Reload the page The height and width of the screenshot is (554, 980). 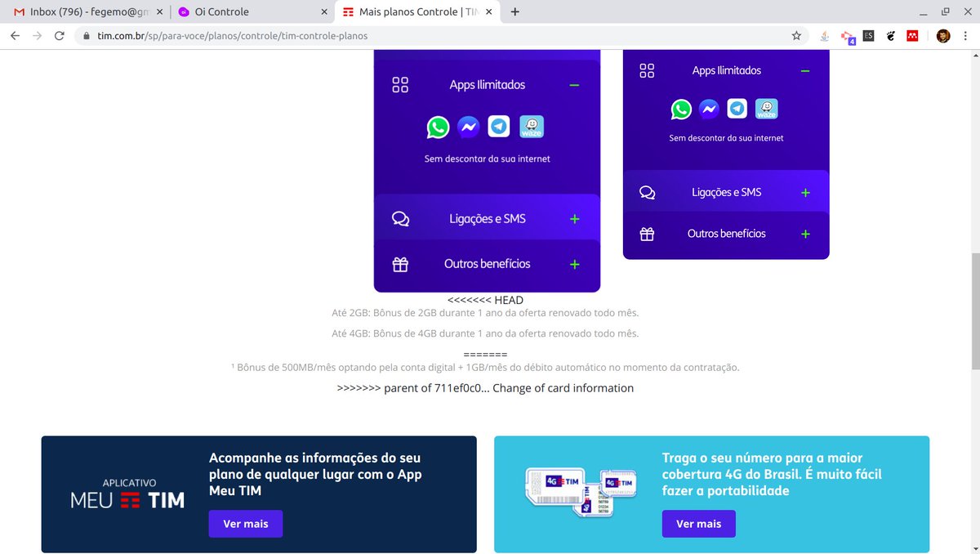59,36
